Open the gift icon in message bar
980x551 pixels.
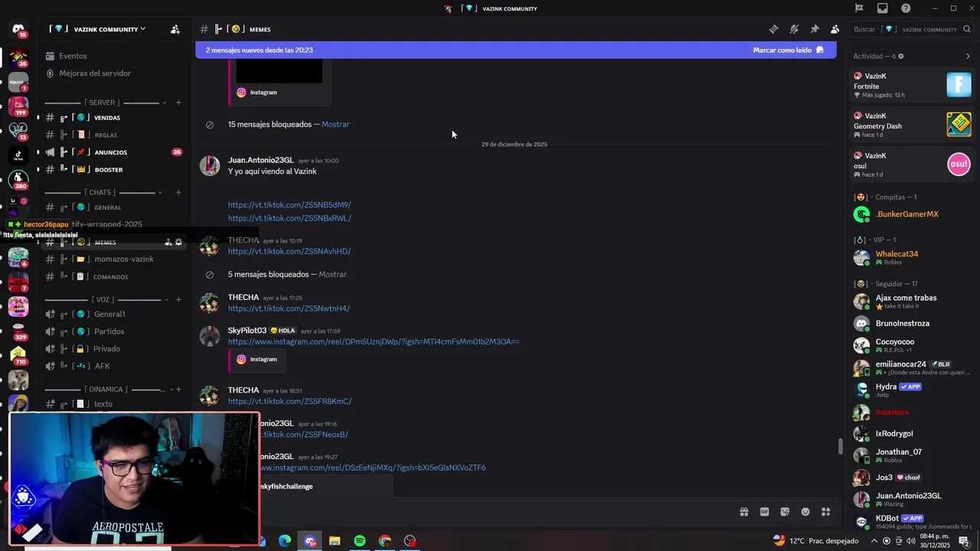[743, 512]
